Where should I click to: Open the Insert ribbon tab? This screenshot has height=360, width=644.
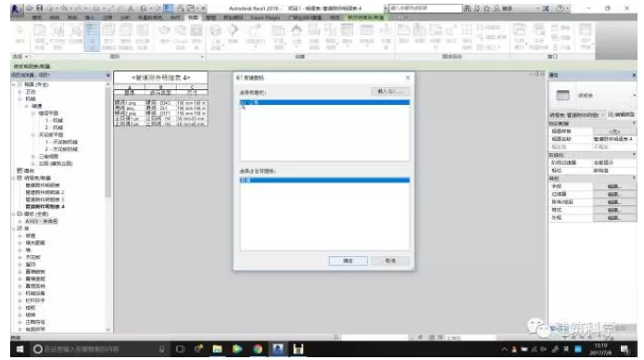pos(90,18)
